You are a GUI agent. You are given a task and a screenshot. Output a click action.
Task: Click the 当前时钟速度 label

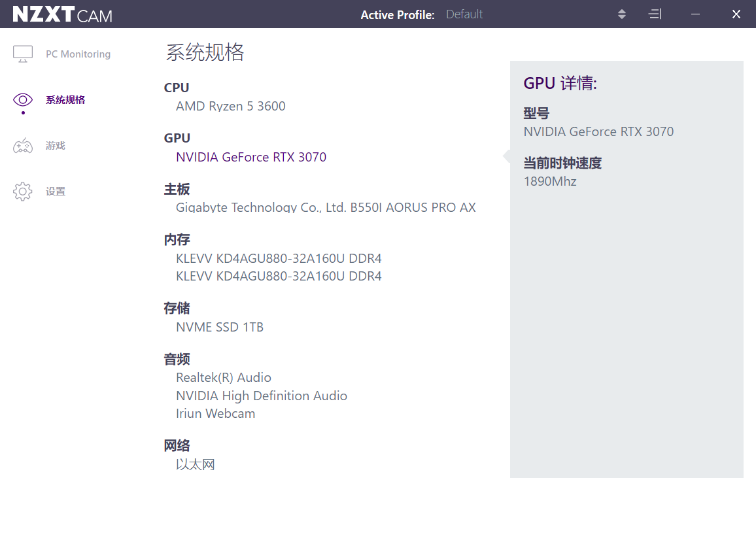562,163
